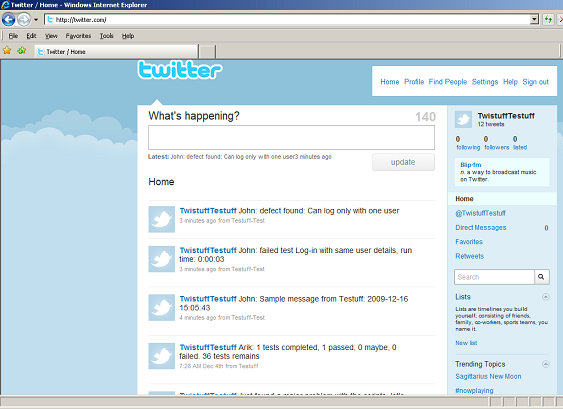Open TwistuffTestuff name on '1 tests completed' tweet
This screenshot has width=563, height=409.
click(208, 347)
